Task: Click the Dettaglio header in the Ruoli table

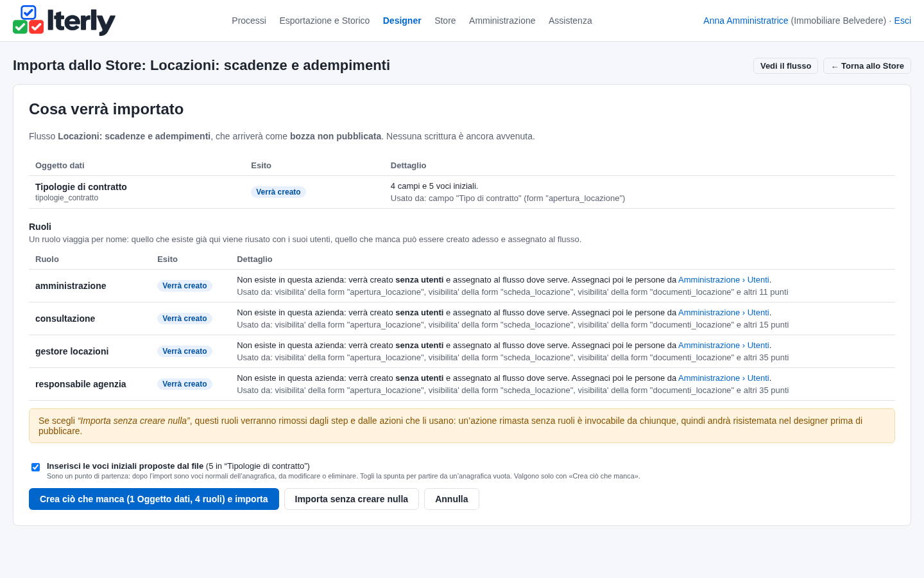Action: 255,259
